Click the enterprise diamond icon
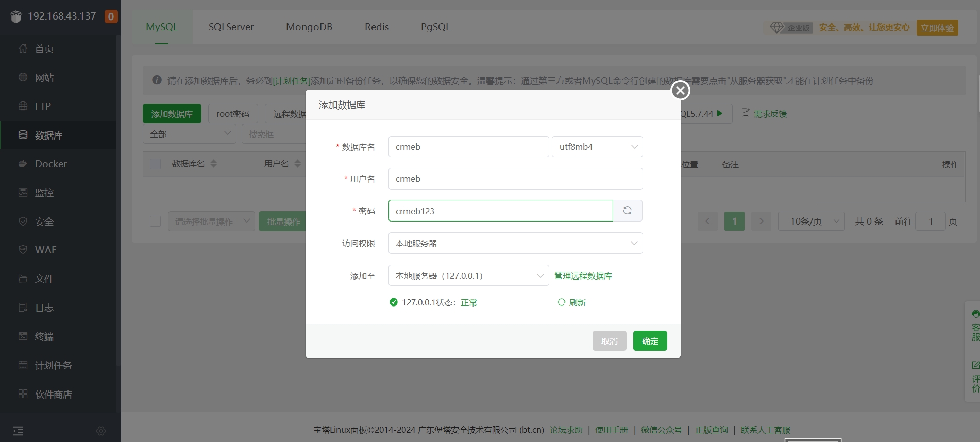The height and width of the screenshot is (442, 980). point(776,28)
